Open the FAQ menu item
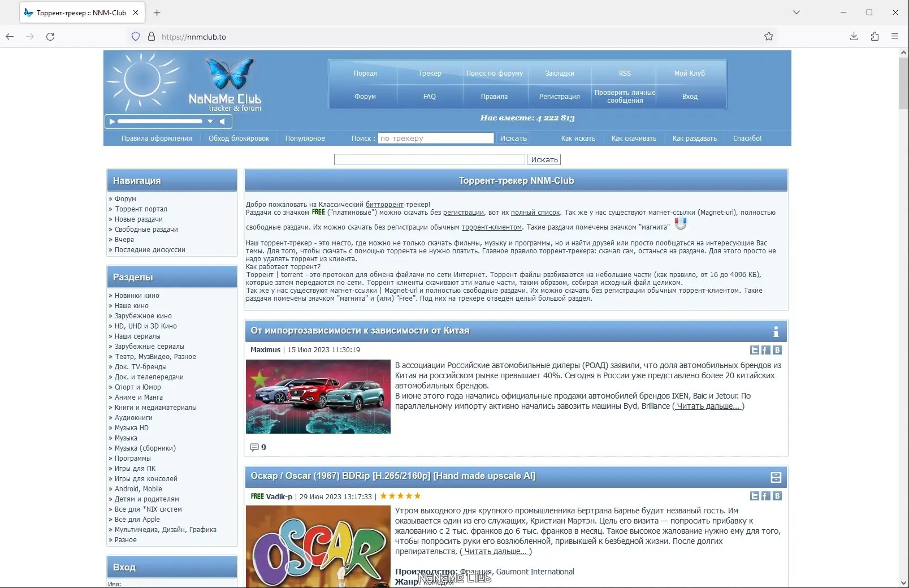This screenshot has height=588, width=909. (430, 97)
